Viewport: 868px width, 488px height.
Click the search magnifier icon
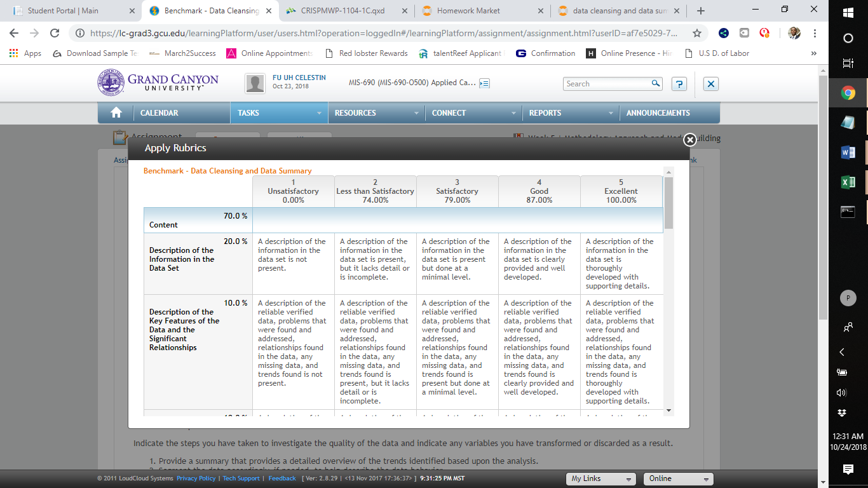[x=656, y=83]
